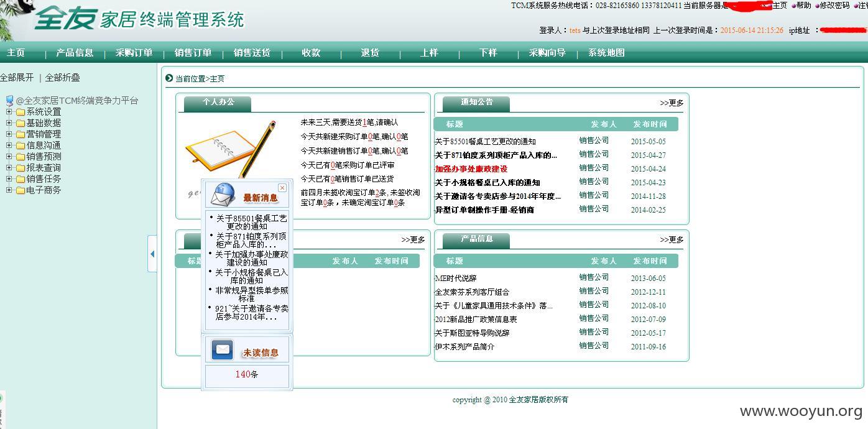The width and height of the screenshot is (868, 429).
Task: Expand the 基础数据 tree node
Action: (x=9, y=123)
